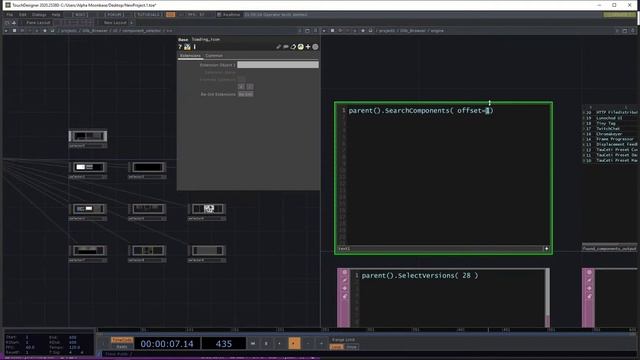
Task: Open the Wiki link button
Action: click(x=80, y=15)
